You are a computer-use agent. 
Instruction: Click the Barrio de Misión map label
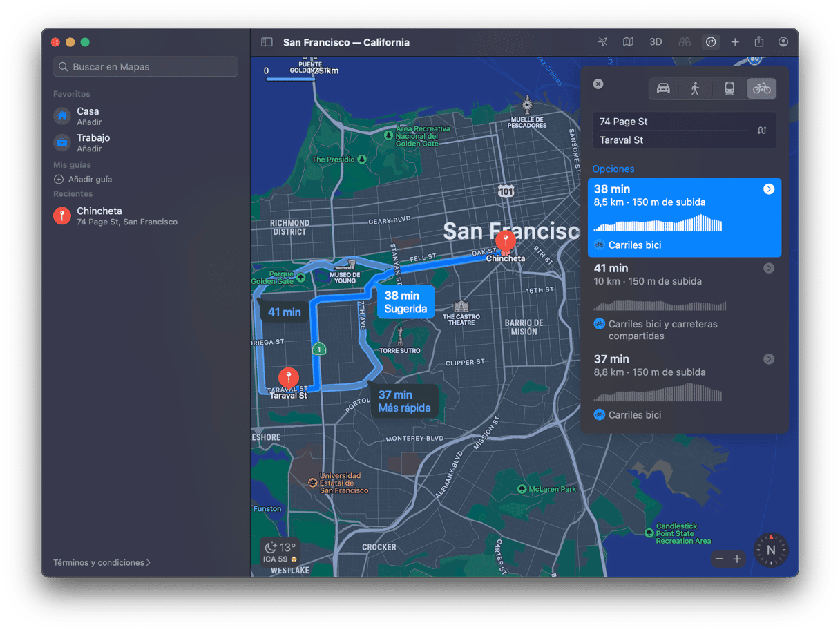click(x=524, y=327)
